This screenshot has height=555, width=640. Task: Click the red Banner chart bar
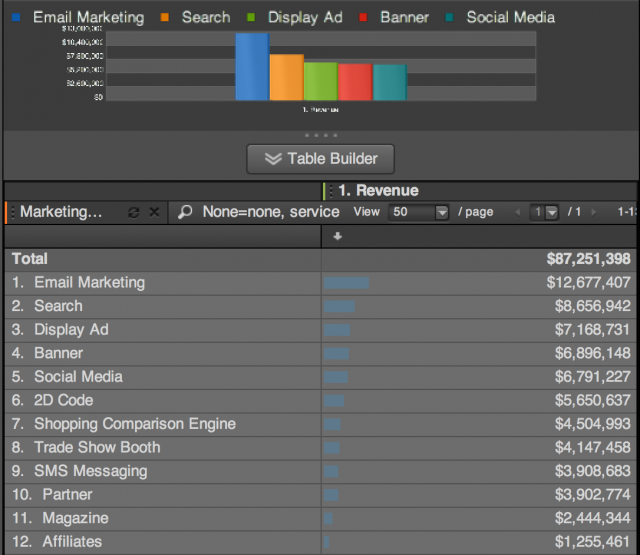[355, 82]
